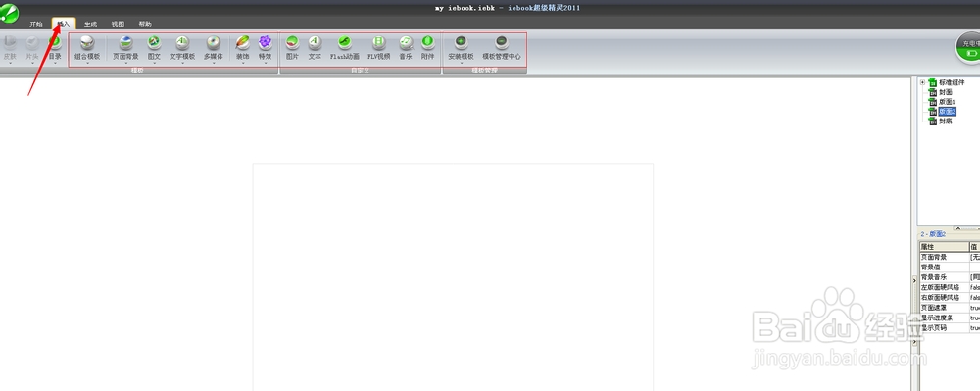Image resolution: width=980 pixels, height=391 pixels.
Task: Select the 文字模板 text template icon
Action: (182, 42)
